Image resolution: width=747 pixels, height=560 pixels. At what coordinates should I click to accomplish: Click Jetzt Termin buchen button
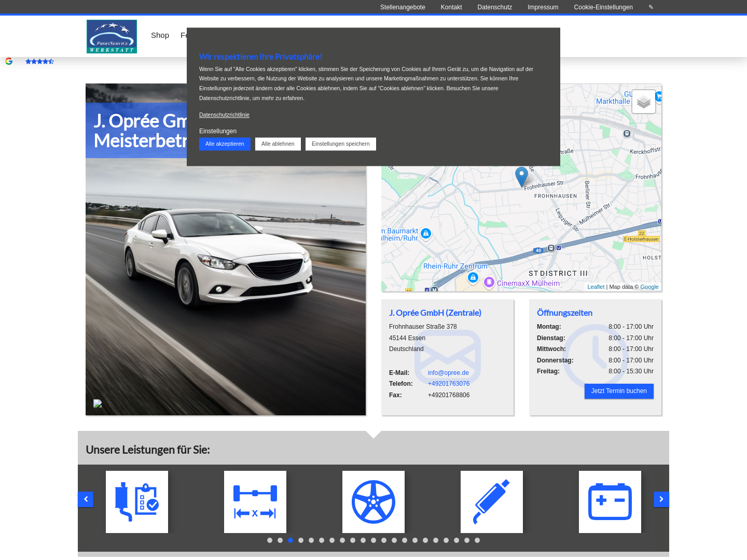pos(619,391)
